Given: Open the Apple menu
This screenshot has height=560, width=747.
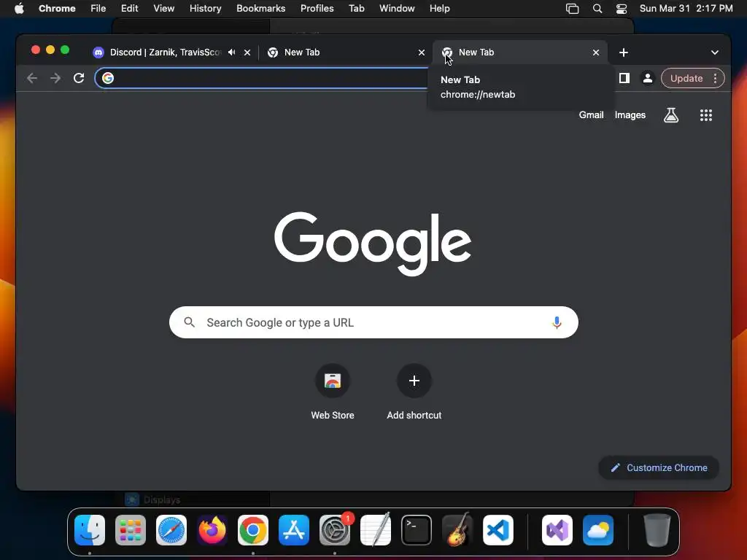Looking at the screenshot, I should [19, 9].
